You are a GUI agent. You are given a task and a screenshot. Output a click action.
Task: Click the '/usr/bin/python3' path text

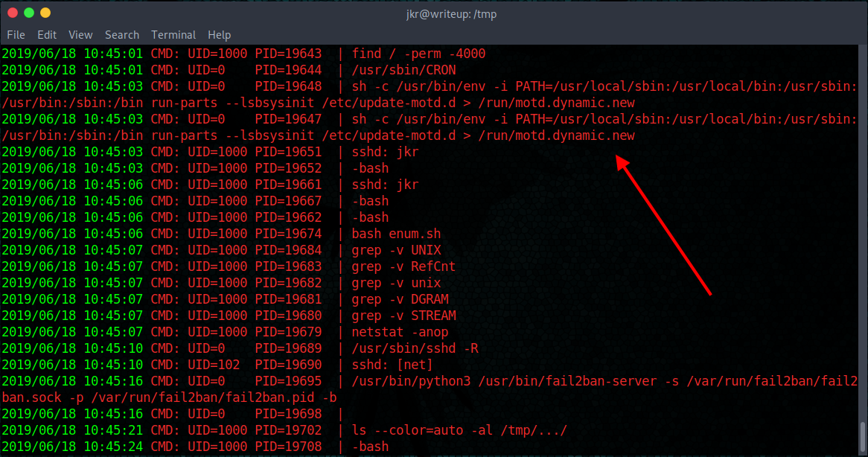pyautogui.click(x=412, y=381)
